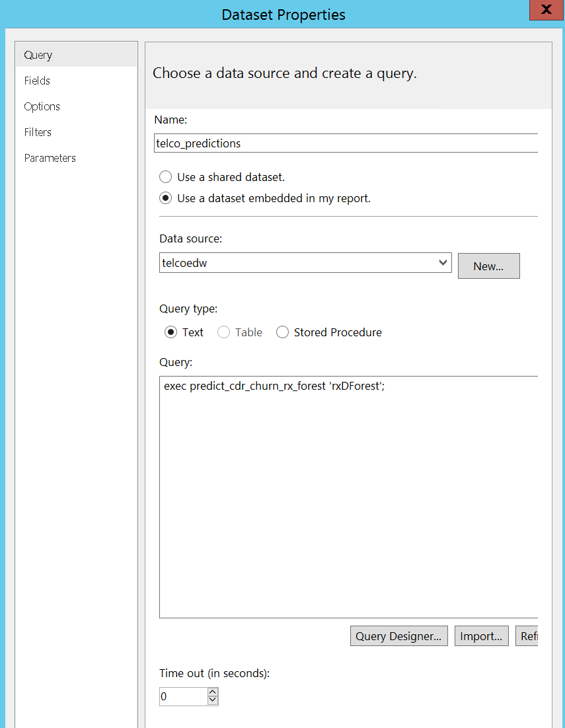Image resolution: width=565 pixels, height=728 pixels.
Task: Choose Stored Procedure query type
Action: [283, 332]
